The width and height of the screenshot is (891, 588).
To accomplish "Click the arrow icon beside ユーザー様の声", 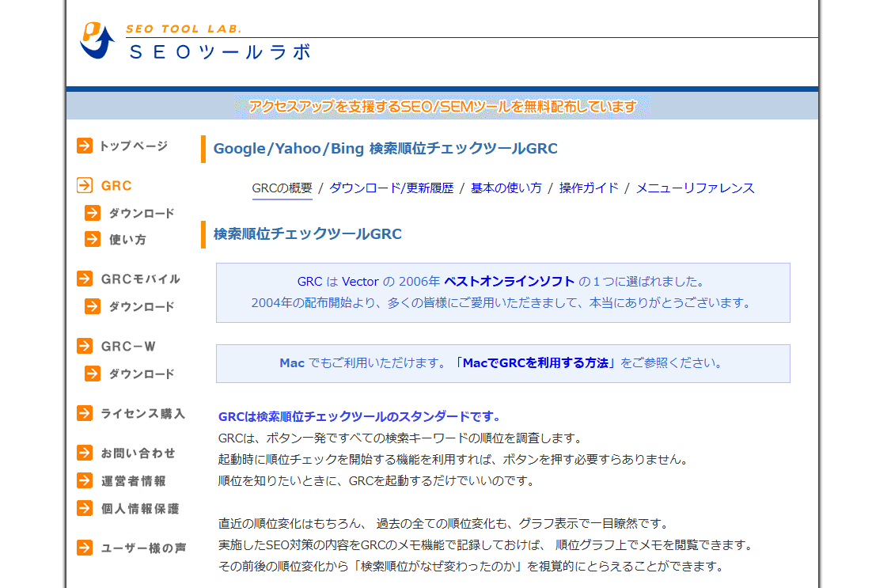I will coord(85,548).
